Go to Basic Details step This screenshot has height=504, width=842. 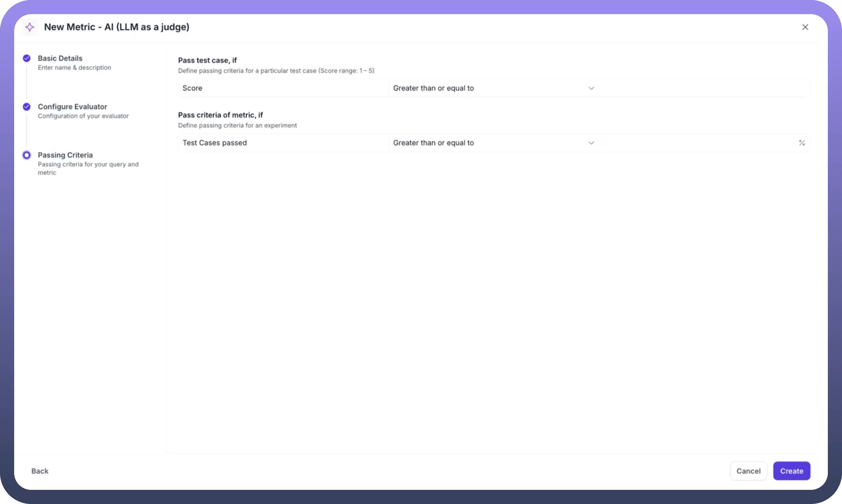60,58
